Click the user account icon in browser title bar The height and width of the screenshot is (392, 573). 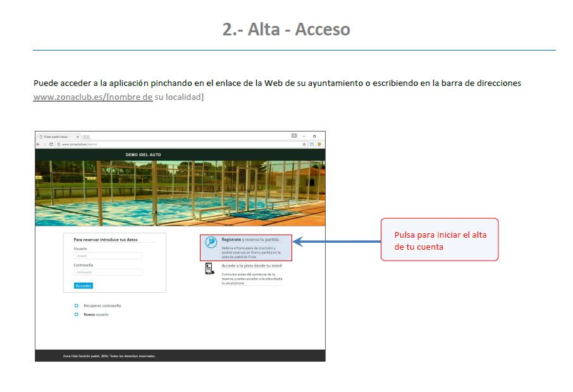click(x=294, y=135)
